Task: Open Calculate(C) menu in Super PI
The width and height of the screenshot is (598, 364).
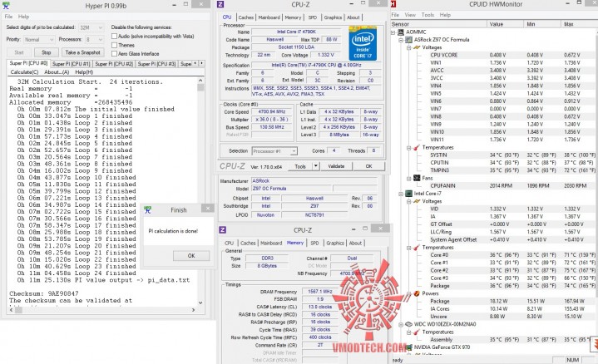Action: (24, 72)
